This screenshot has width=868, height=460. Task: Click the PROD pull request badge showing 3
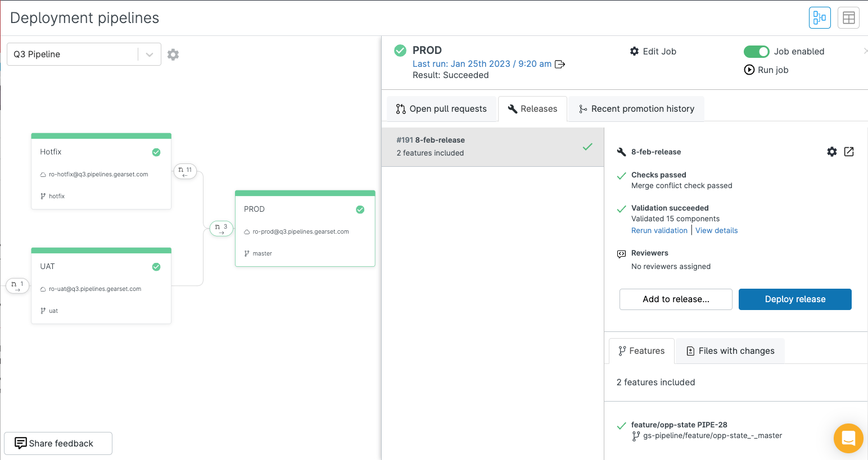(221, 229)
